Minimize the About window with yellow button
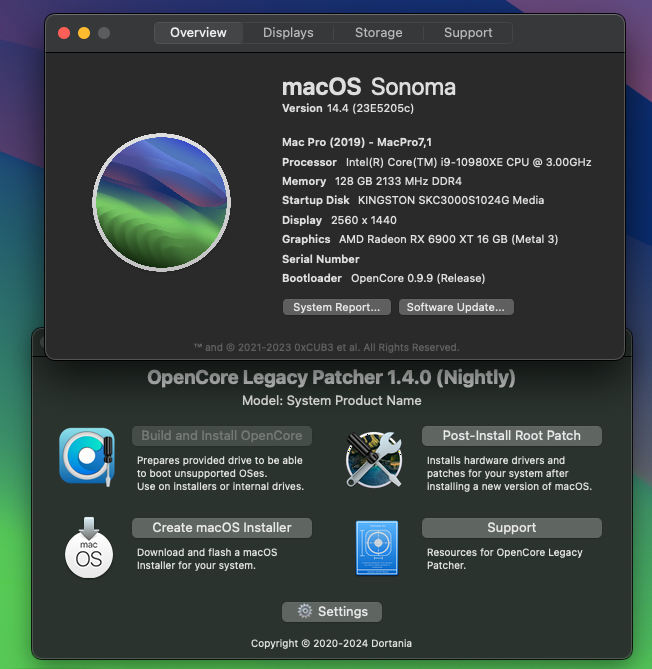 [x=84, y=33]
